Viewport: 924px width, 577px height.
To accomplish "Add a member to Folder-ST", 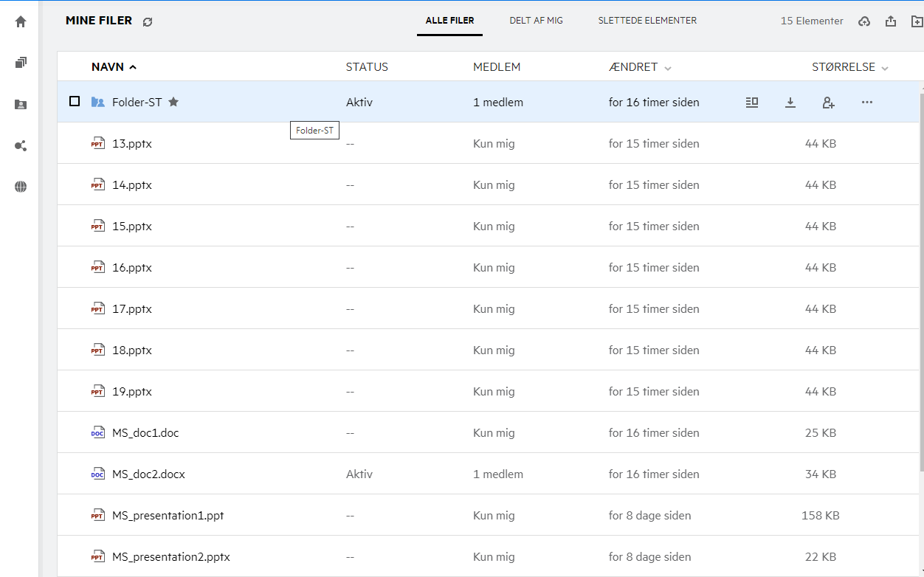I will pos(828,103).
